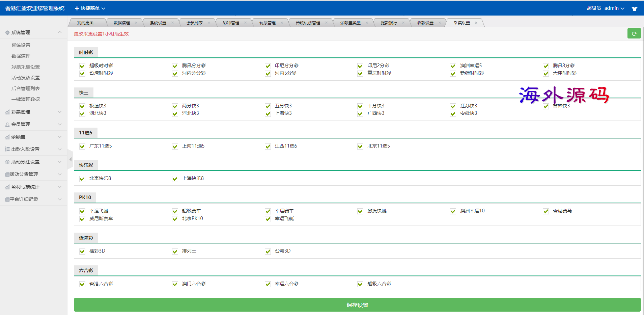644x315 pixels.
Task: Click the list icon beside 出款入款设置
Action: click(x=7, y=149)
